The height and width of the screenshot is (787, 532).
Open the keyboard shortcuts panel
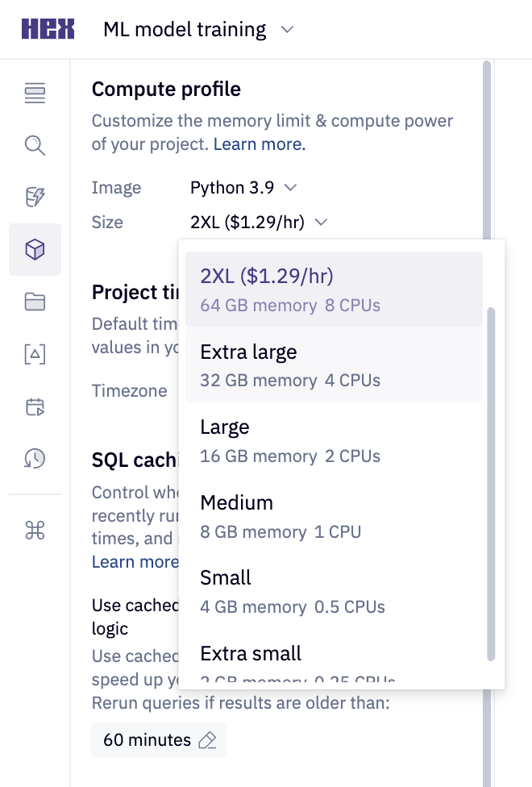[x=35, y=531]
